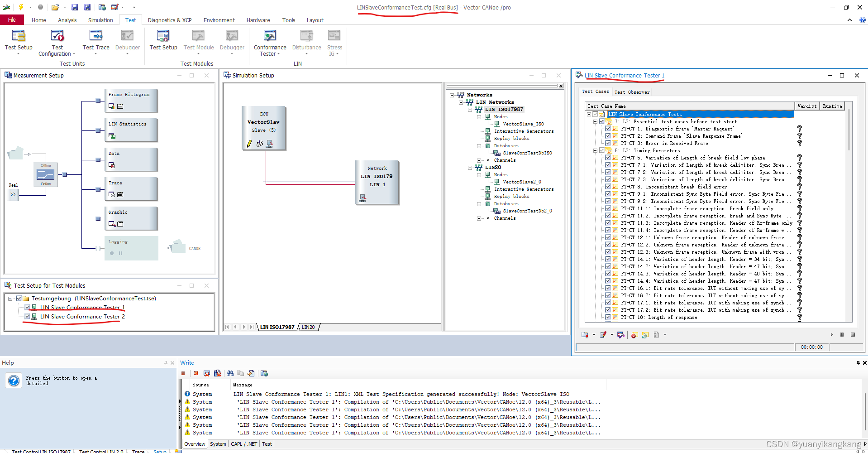
Task: Open Test Setup in the Test Units group
Action: click(x=19, y=43)
